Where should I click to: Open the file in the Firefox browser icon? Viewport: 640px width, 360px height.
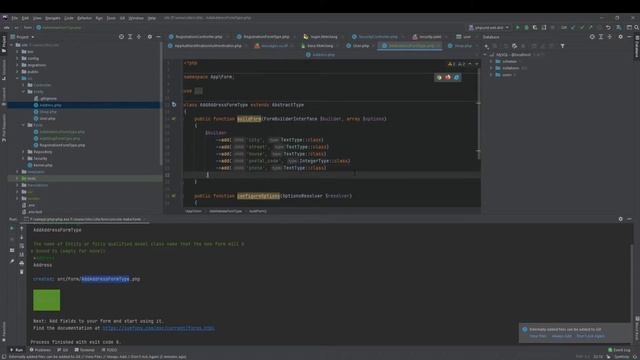(448, 77)
